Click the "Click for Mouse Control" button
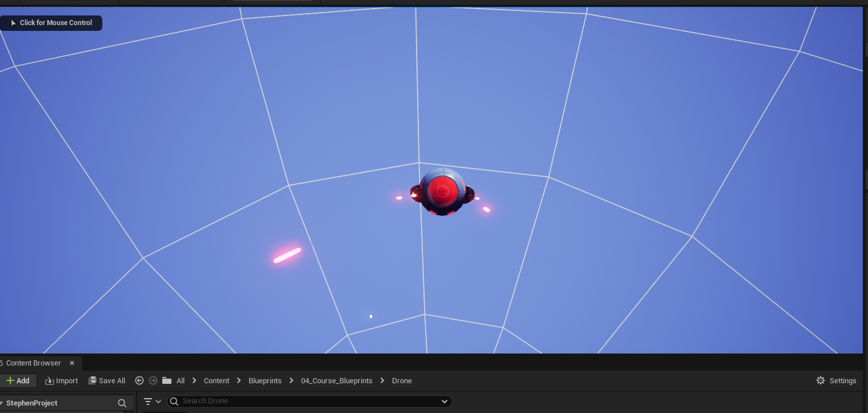This screenshot has height=413, width=868. 51,23
